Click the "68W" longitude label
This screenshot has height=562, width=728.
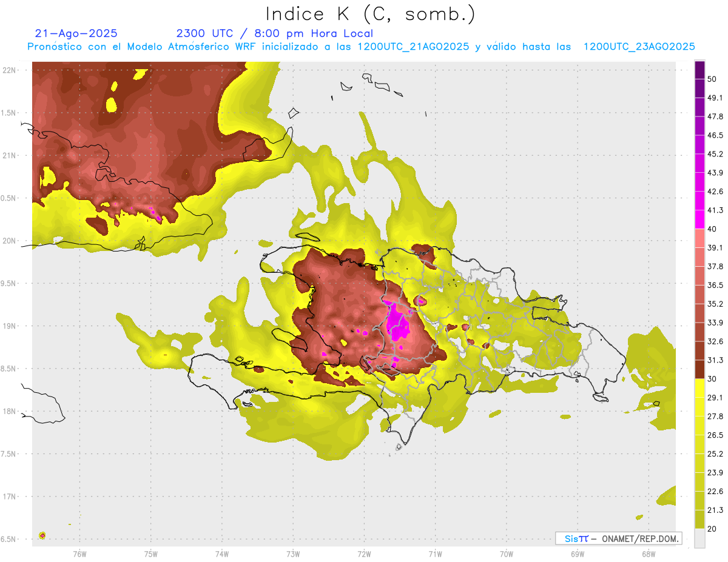[649, 554]
